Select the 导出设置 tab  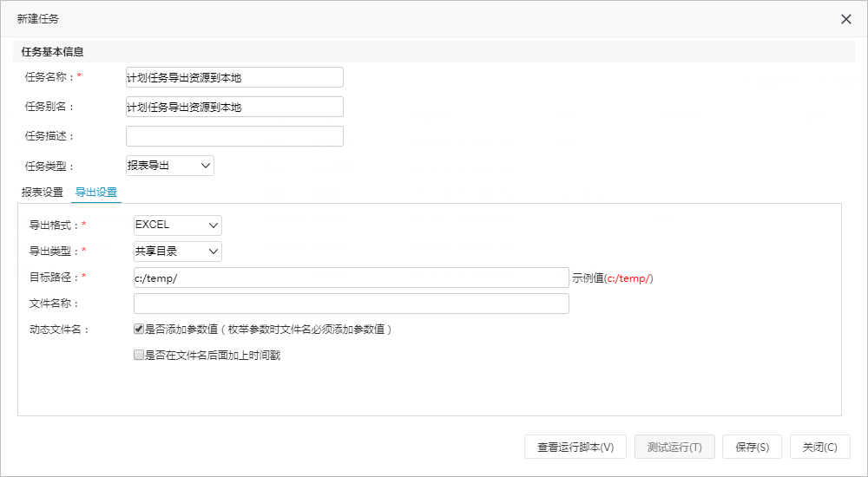coord(96,193)
